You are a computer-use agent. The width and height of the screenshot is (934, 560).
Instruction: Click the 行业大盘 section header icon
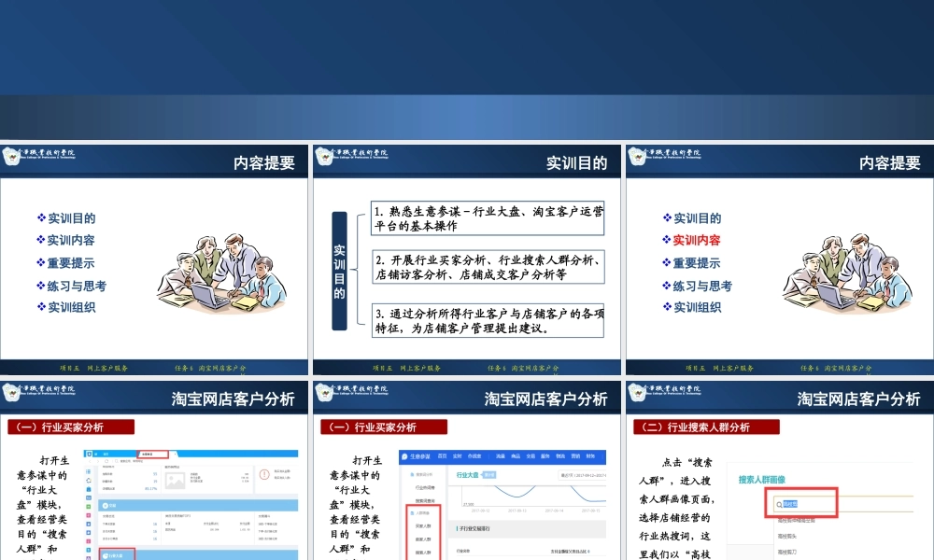pyautogui.click(x=106, y=555)
